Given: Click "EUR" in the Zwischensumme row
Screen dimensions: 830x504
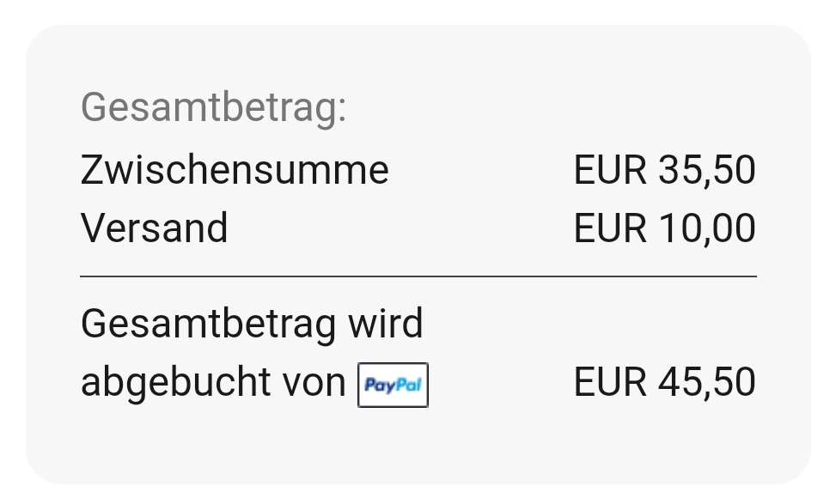Looking at the screenshot, I should [x=609, y=170].
